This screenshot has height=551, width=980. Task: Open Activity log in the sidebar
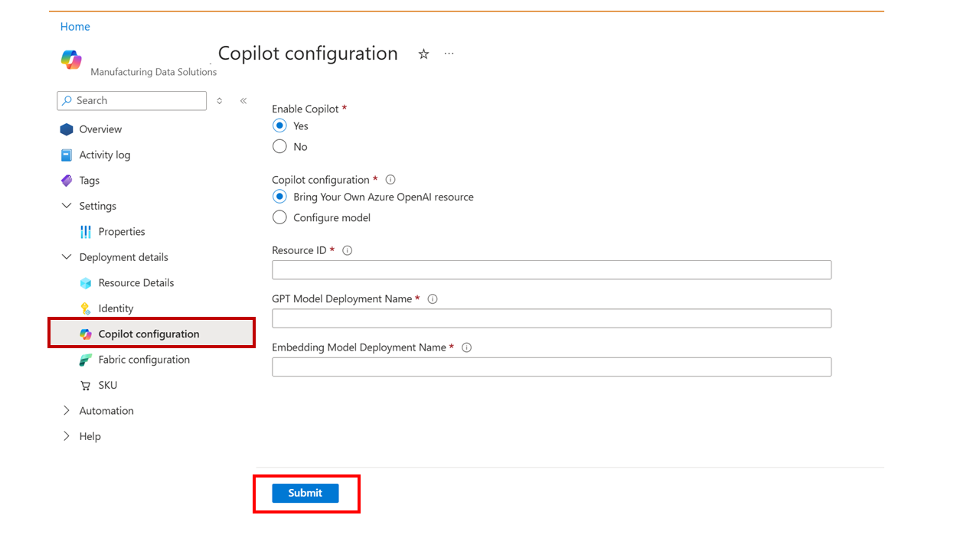[x=105, y=155]
